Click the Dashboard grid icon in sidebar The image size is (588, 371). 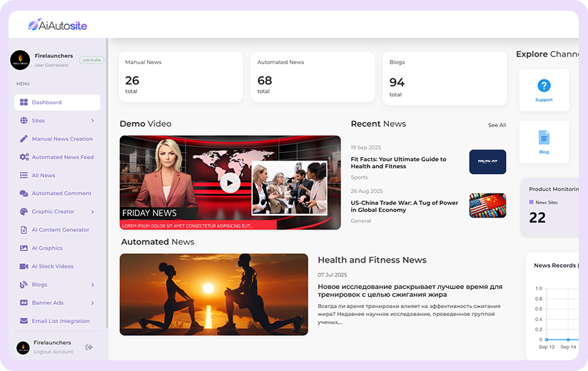tap(24, 103)
